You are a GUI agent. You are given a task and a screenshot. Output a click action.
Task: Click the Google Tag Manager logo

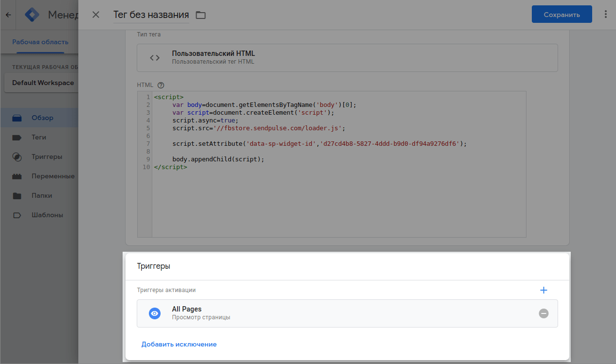click(33, 15)
